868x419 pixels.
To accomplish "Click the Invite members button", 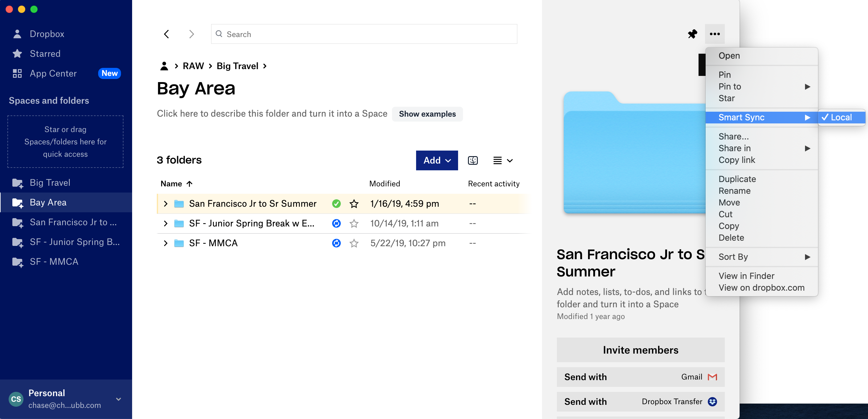I will click(x=640, y=350).
